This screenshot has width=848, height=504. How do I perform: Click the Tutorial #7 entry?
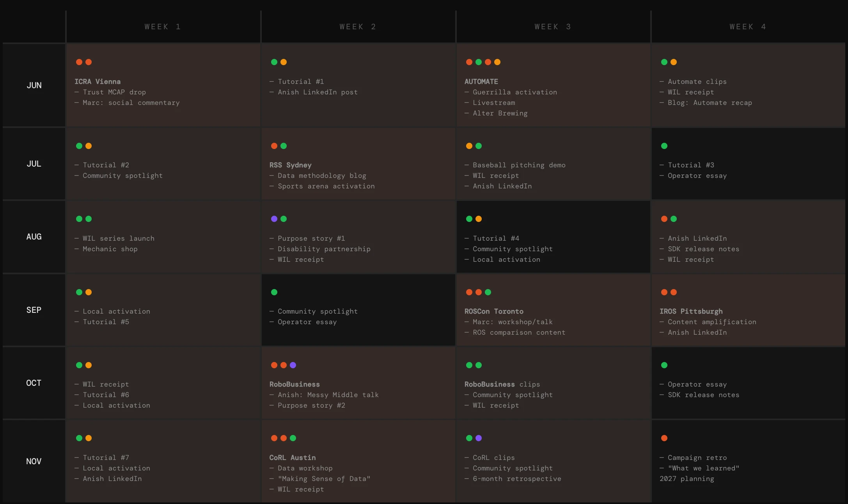tap(101, 458)
